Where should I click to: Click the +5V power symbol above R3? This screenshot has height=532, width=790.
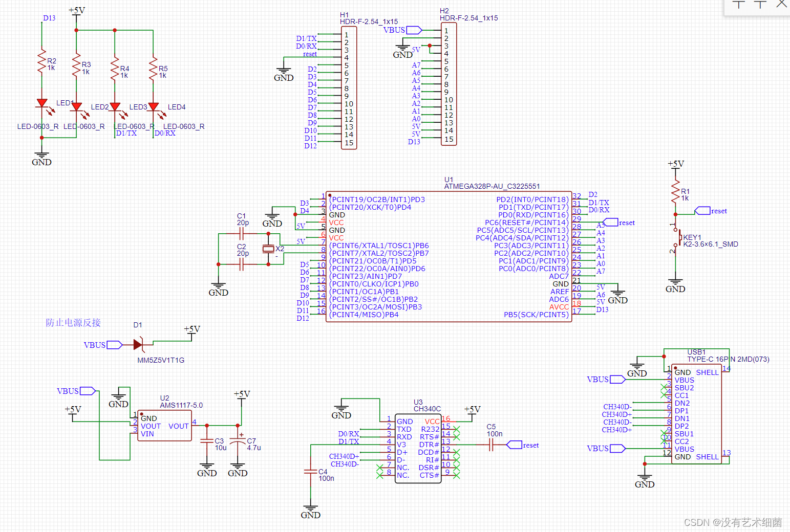click(77, 11)
